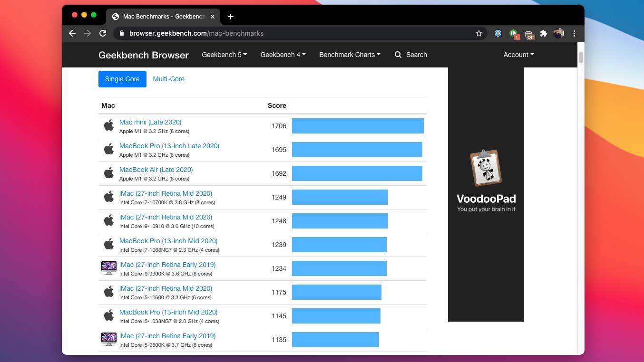Screen dimensions: 644x362
Task: Click the lock icon in address bar
Action: pyautogui.click(x=121, y=33)
